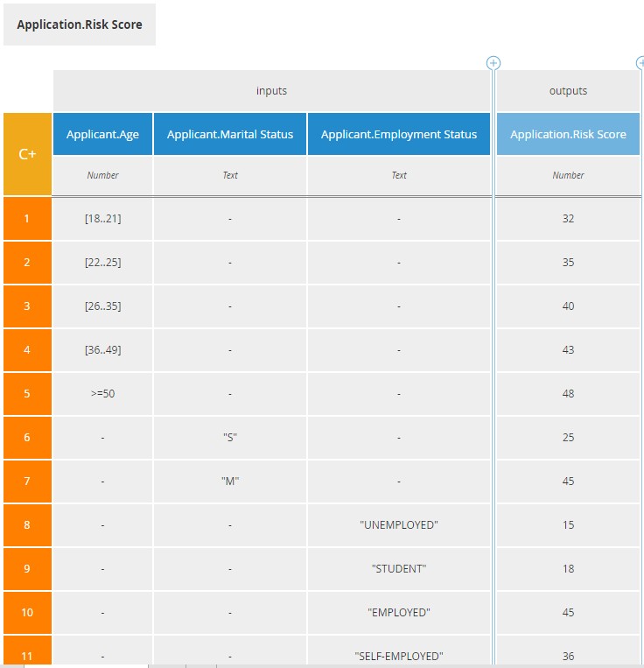Select the Applicant.Employment Status column header
The height and width of the screenshot is (668, 644).
tap(399, 135)
